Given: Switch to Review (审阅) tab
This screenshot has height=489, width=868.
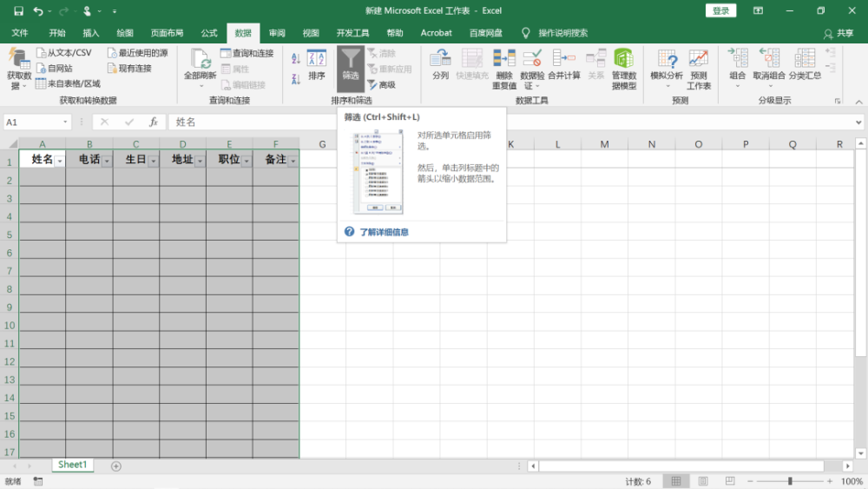Looking at the screenshot, I should (x=277, y=33).
